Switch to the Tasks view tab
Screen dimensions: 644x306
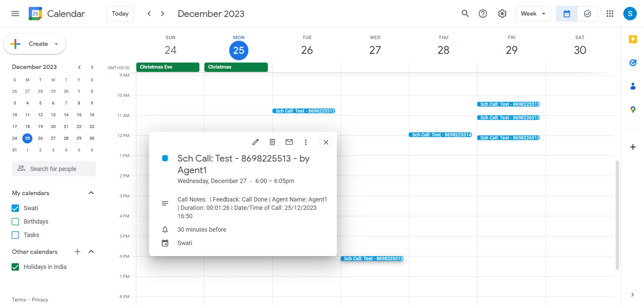click(x=587, y=14)
